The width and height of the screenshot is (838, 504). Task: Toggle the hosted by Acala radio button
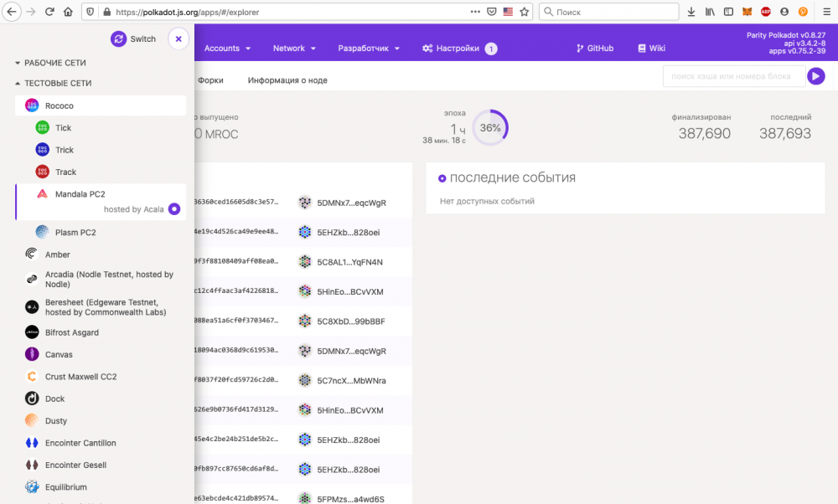pyautogui.click(x=174, y=209)
